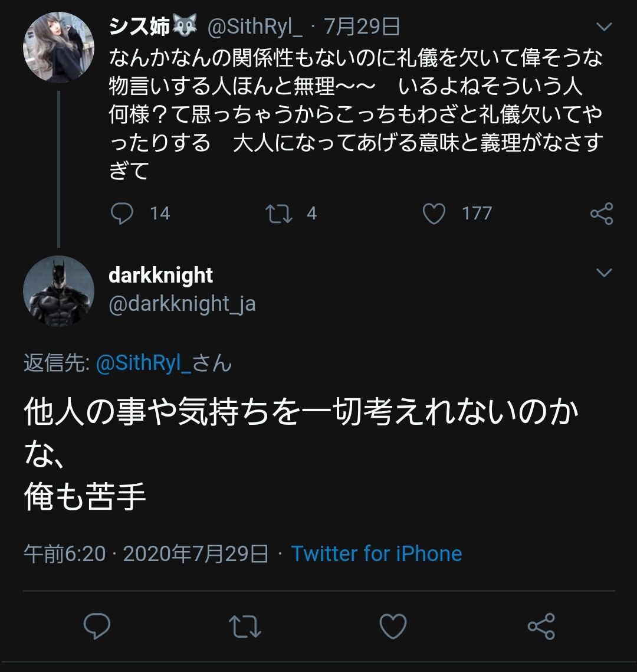Click the 午前6:20 2020年7月29日 timestamp
637x672 pixels.
pos(146,553)
